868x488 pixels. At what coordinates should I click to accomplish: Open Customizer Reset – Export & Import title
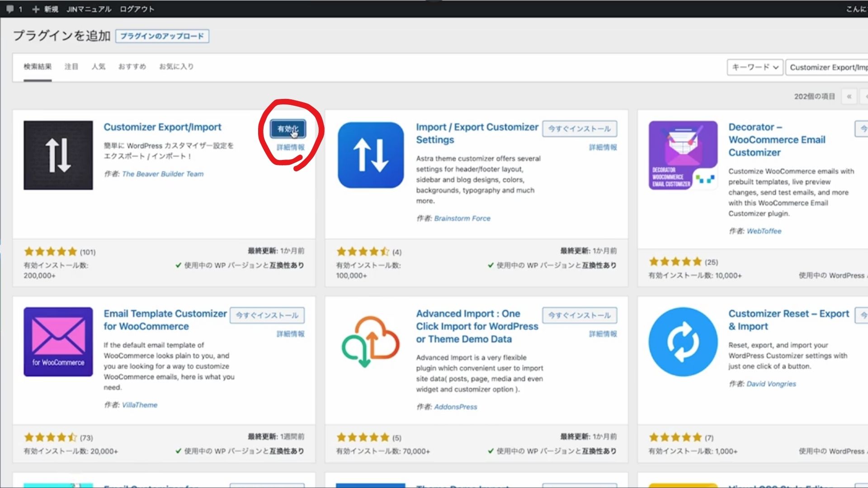(x=789, y=320)
